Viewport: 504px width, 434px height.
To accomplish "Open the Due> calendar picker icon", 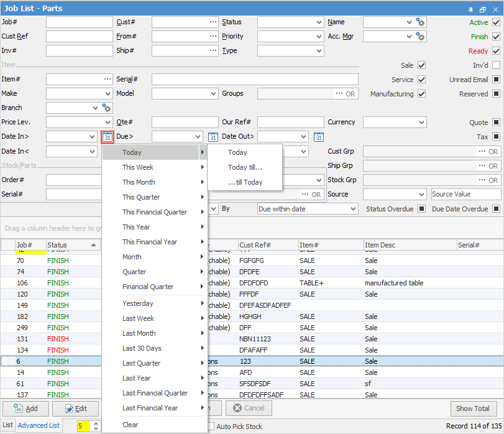I will tap(213, 137).
